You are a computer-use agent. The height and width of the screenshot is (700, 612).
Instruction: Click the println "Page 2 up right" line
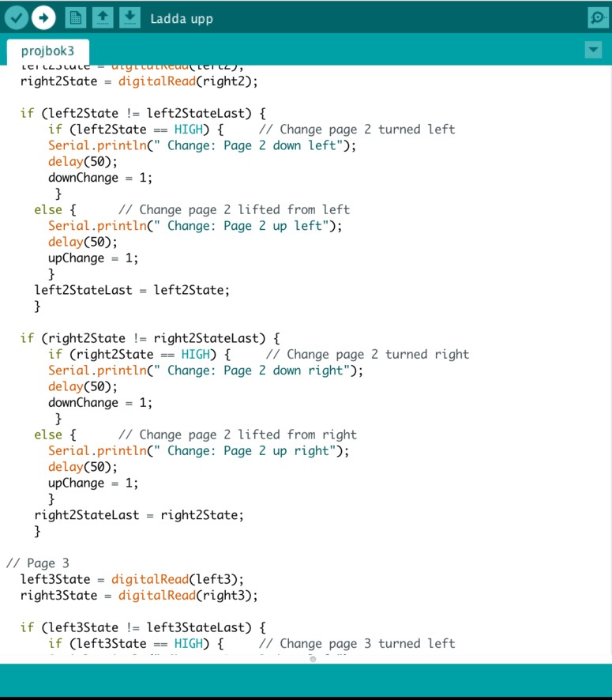198,451
